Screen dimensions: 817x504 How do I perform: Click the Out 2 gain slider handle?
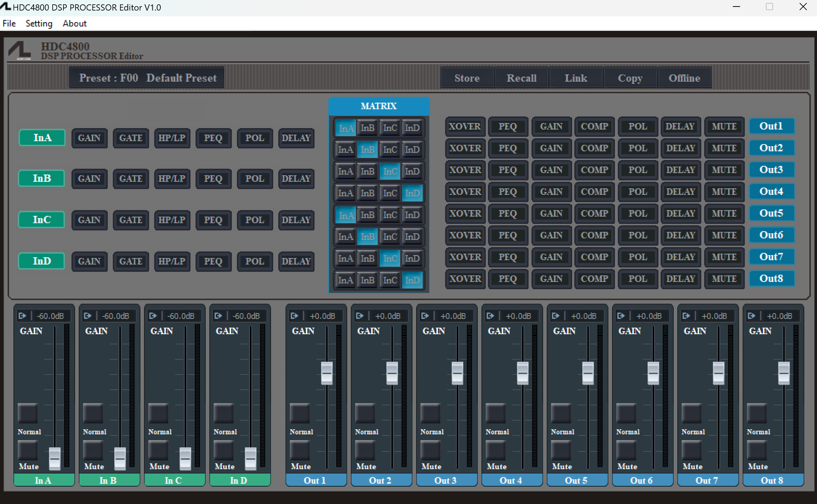coord(392,373)
